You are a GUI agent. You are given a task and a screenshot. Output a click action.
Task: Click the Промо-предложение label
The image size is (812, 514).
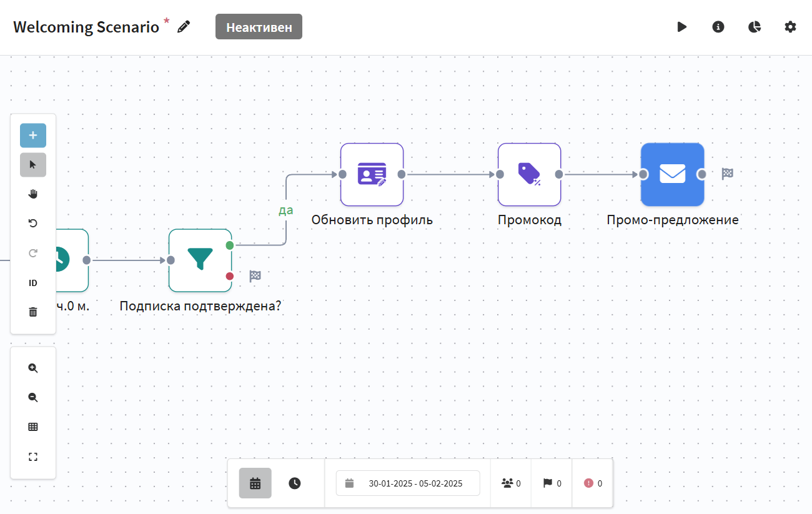(673, 220)
